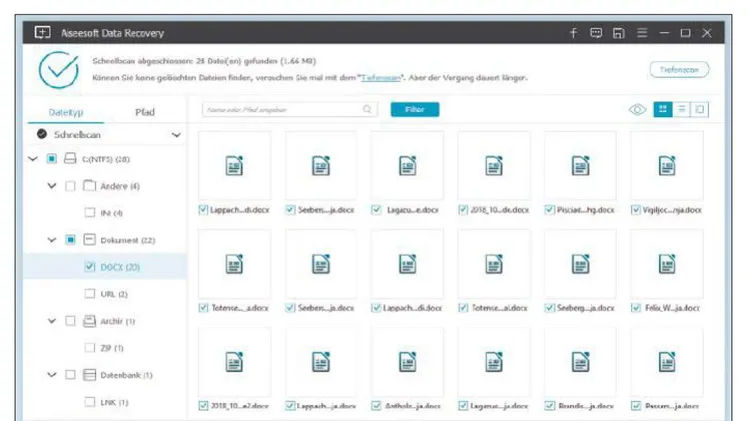
Task: Select the Pisciad...hg.docx document thumbnail
Action: pos(580,165)
